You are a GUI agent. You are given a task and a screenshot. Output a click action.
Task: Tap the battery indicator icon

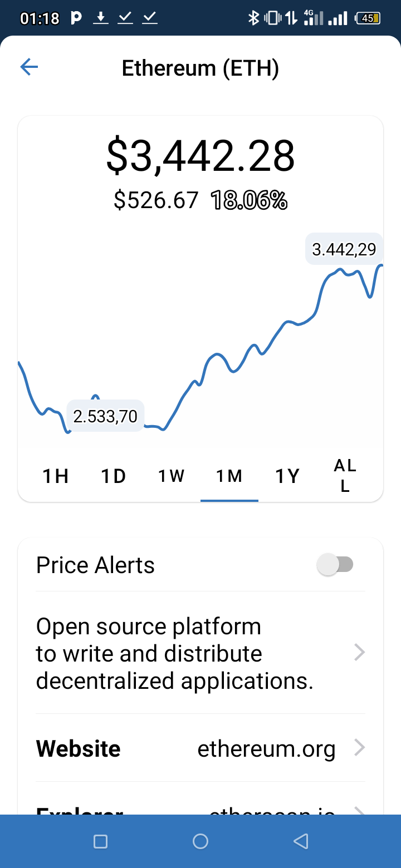pyautogui.click(x=368, y=18)
